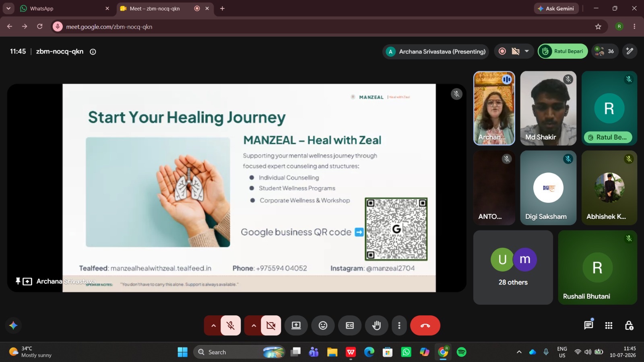This screenshot has width=644, height=362.
Task: Open Task View on taskbar
Action: 296,352
